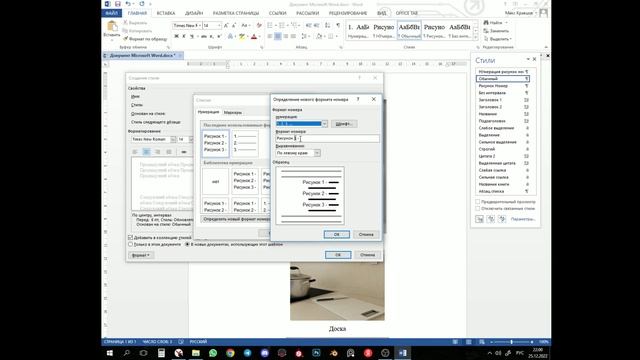Toggle left alignment in Создание стиля dialog

(x=135, y=152)
